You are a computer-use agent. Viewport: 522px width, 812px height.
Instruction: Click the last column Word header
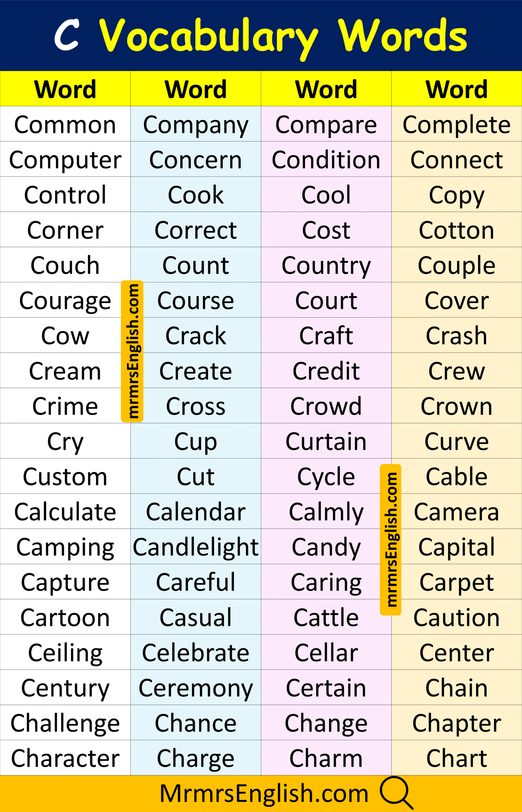[456, 89]
